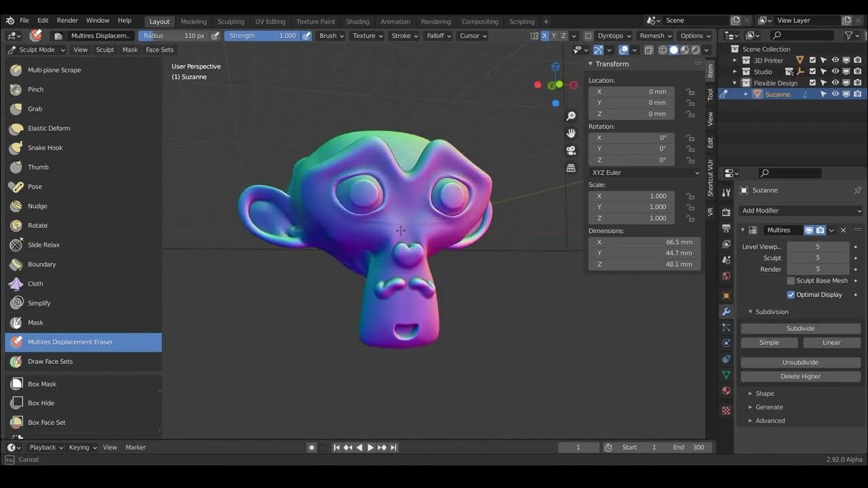
Task: Select the Boundary brush
Action: coord(83,264)
